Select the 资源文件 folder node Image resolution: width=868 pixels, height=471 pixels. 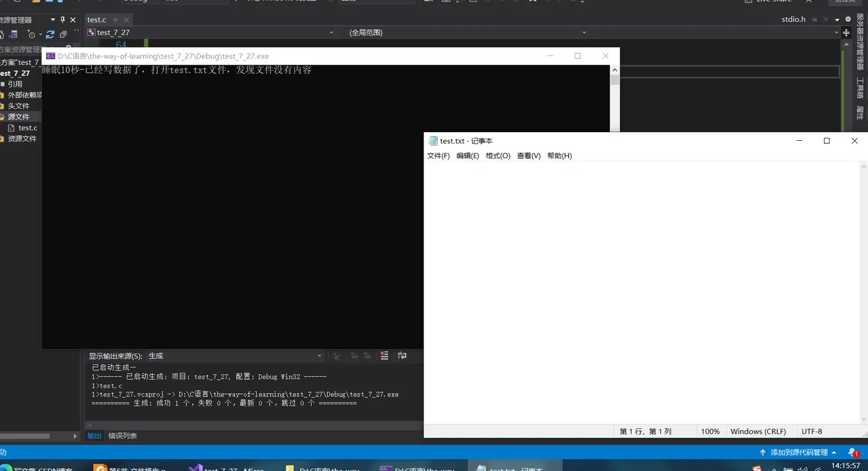[x=22, y=138]
